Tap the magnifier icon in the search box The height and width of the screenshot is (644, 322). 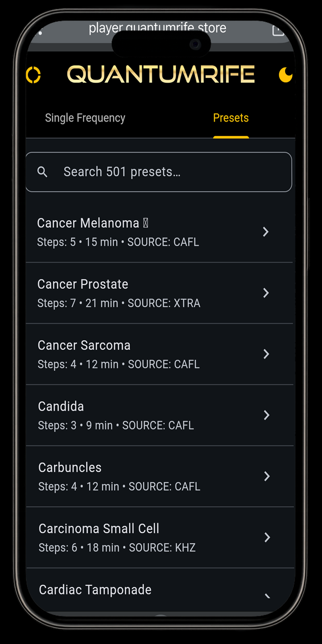point(42,172)
